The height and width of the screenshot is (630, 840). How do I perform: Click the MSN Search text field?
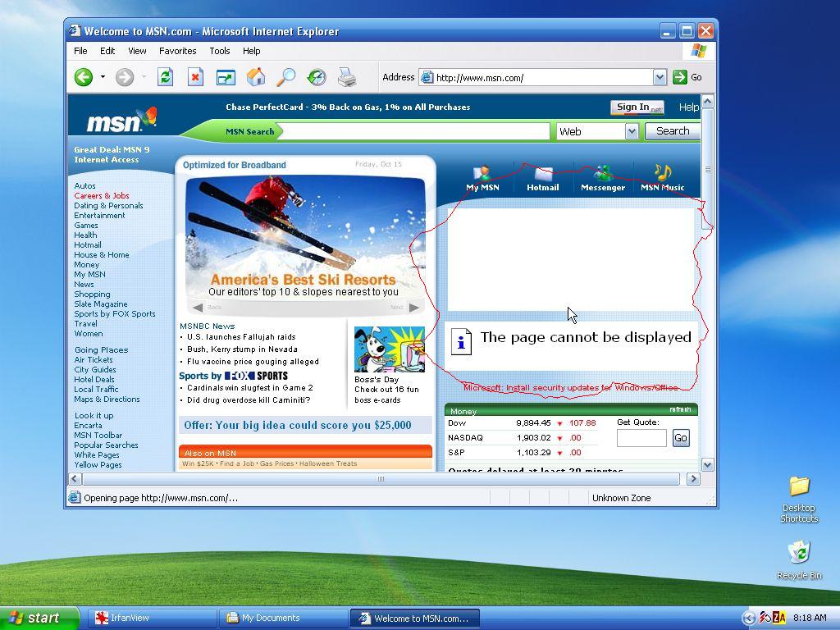[414, 131]
